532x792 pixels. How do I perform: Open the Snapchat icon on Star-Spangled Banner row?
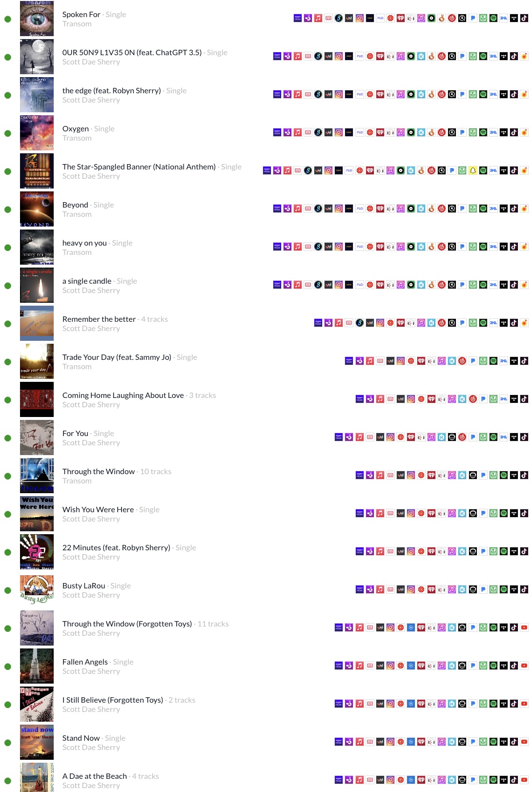472,170
